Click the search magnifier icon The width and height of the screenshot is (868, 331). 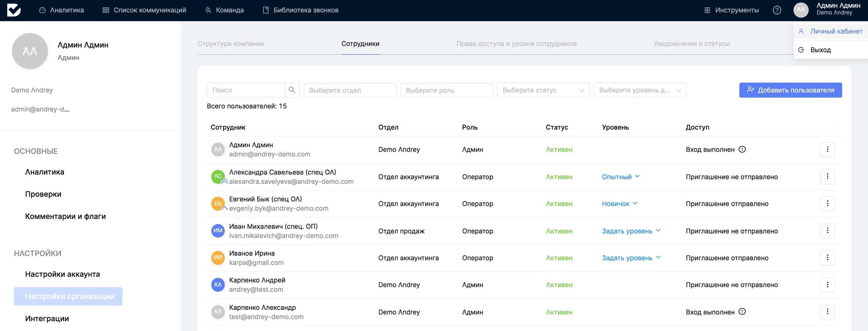tap(292, 90)
